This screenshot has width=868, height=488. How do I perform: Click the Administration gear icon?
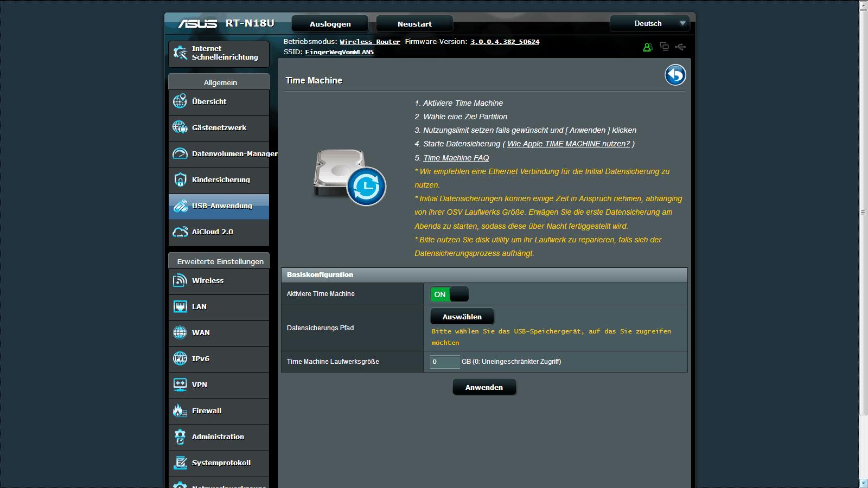[180, 436]
